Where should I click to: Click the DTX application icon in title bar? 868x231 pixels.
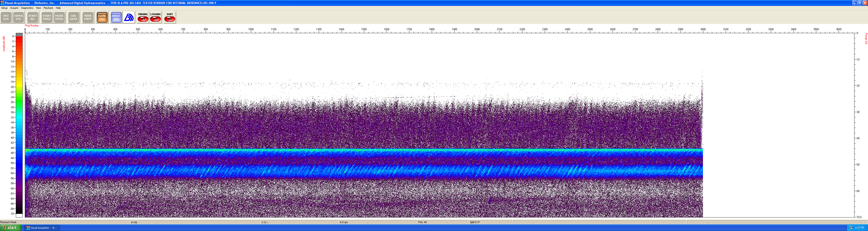pyautogui.click(x=2, y=3)
